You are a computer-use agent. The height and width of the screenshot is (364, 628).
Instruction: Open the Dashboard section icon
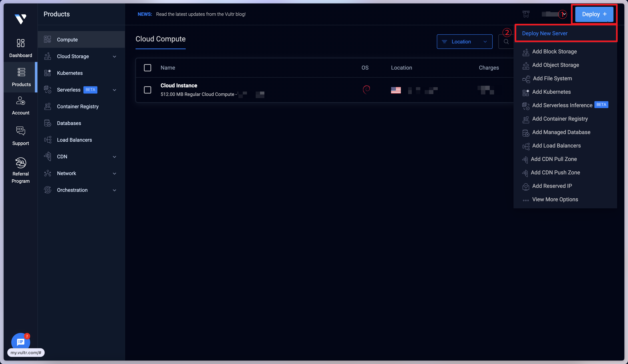[x=20, y=43]
